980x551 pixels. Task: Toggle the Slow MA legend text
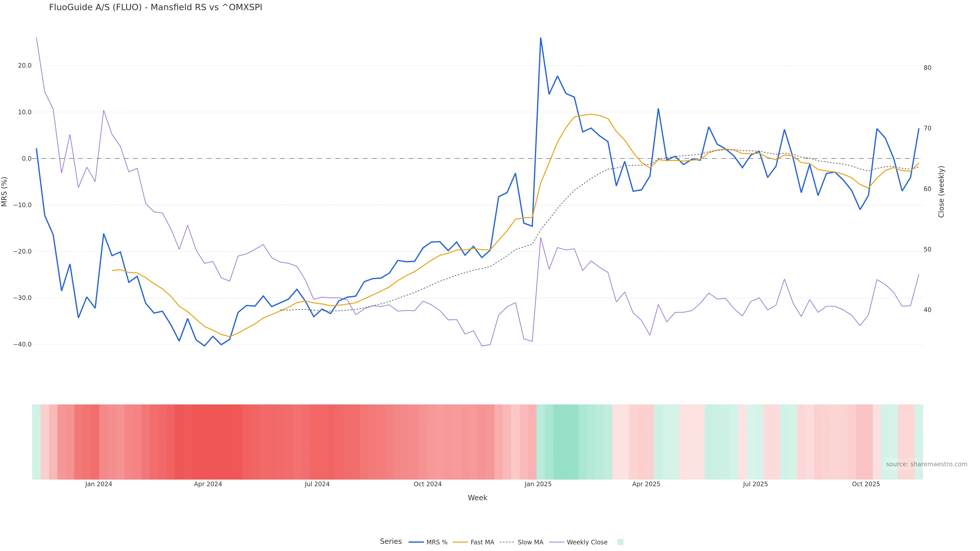(530, 542)
